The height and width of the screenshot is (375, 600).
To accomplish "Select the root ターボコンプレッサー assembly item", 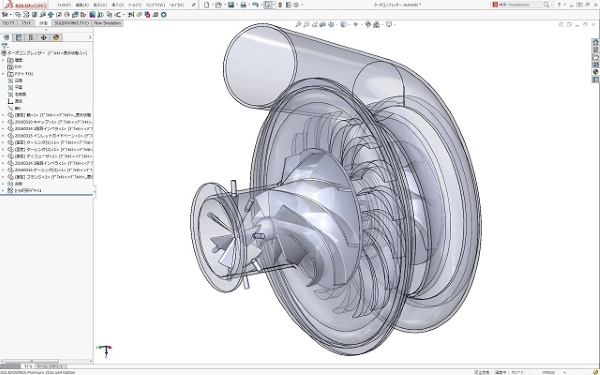I will [x=45, y=53].
